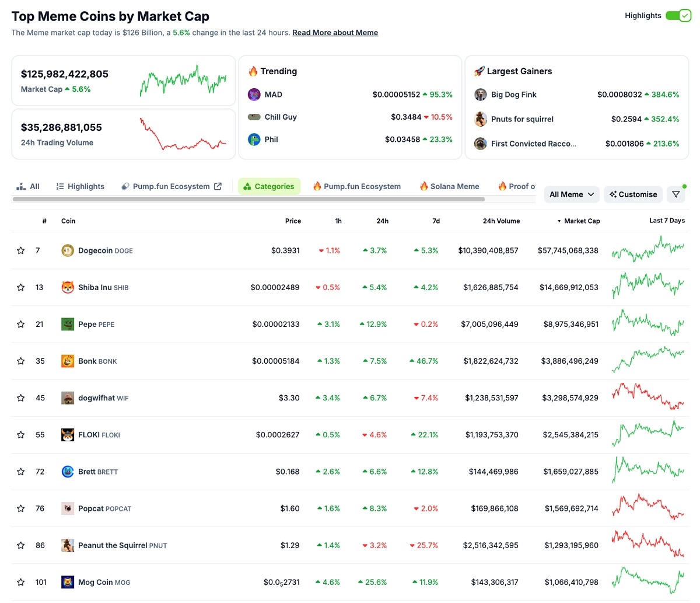Disable the Highlights switch

678,16
